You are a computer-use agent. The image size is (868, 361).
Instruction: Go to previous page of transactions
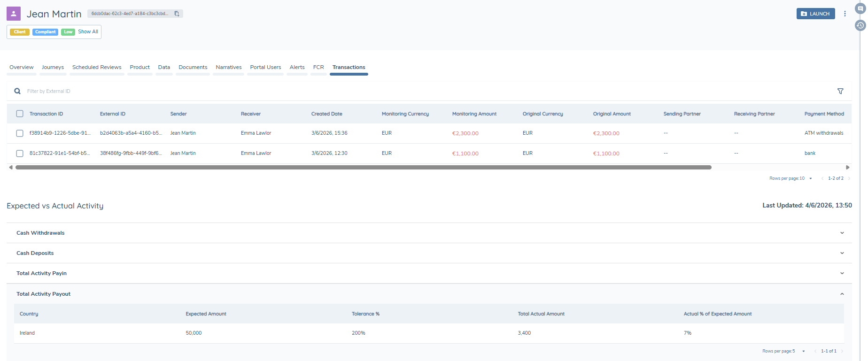click(822, 178)
